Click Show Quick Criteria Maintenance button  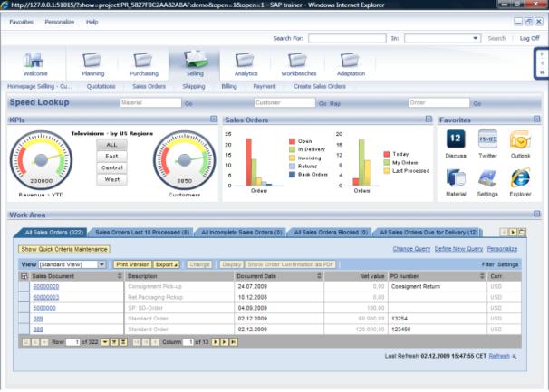point(64,249)
